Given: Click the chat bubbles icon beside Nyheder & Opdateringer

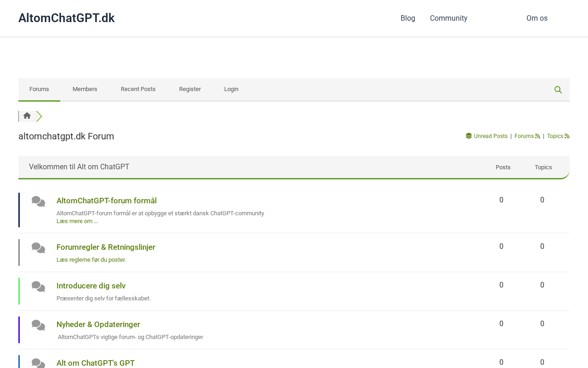Looking at the screenshot, I should (39, 325).
